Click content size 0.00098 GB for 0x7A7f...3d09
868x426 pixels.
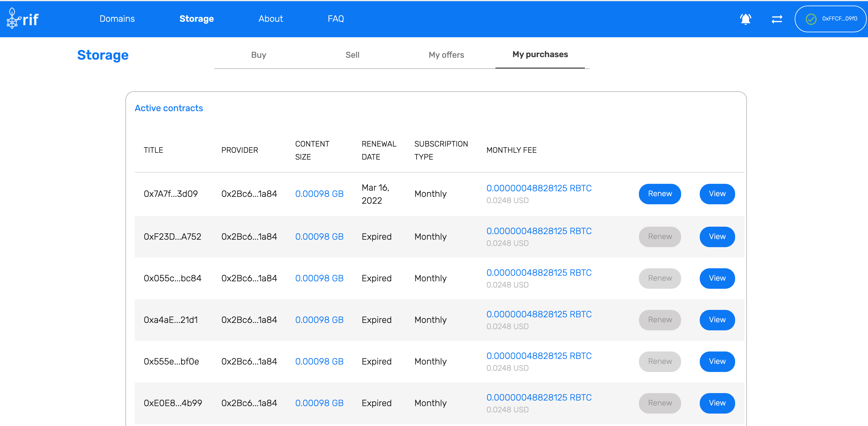(319, 194)
